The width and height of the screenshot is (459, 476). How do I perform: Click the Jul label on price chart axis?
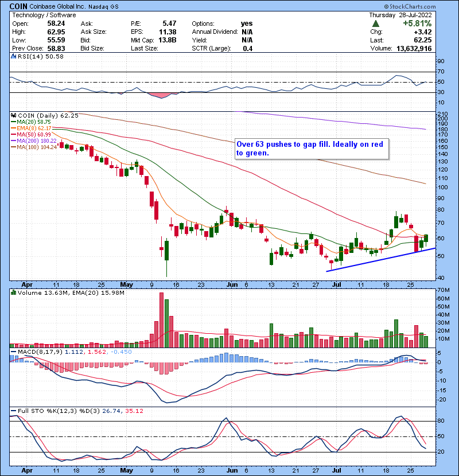coord(336,285)
